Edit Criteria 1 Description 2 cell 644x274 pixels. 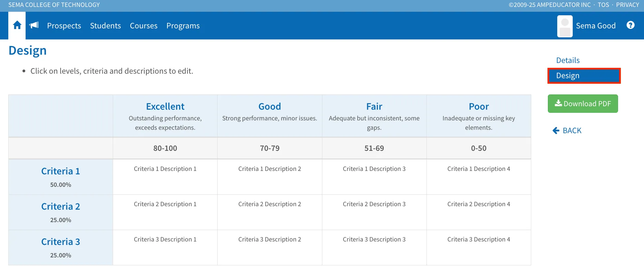(x=270, y=177)
